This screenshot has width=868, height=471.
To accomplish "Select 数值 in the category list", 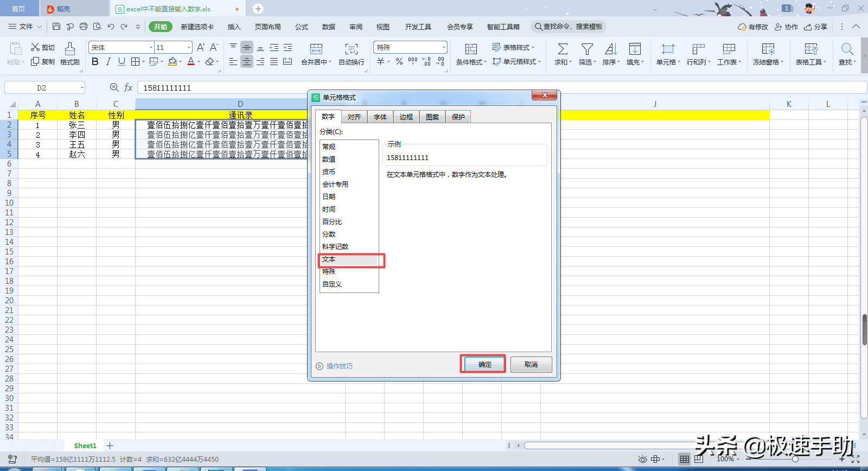I will [329, 159].
